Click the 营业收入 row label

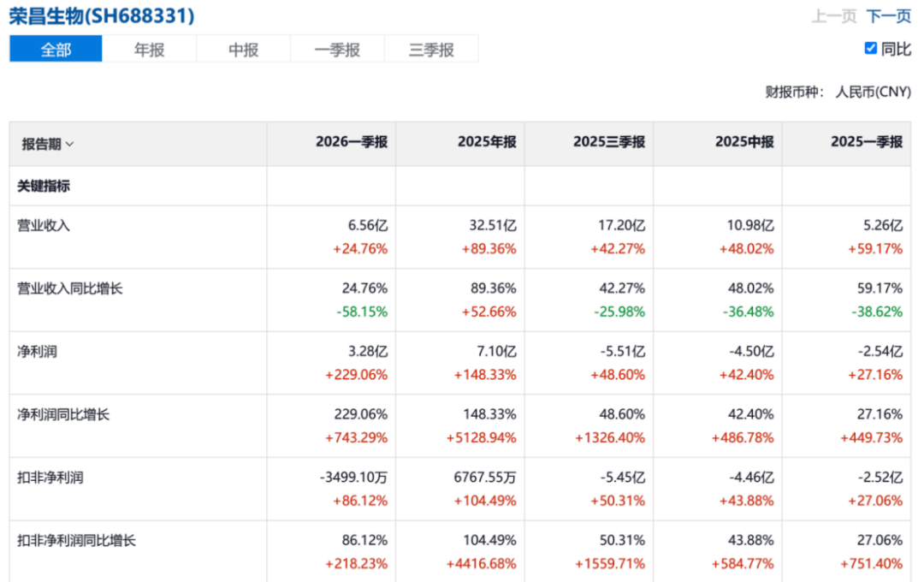[44, 226]
